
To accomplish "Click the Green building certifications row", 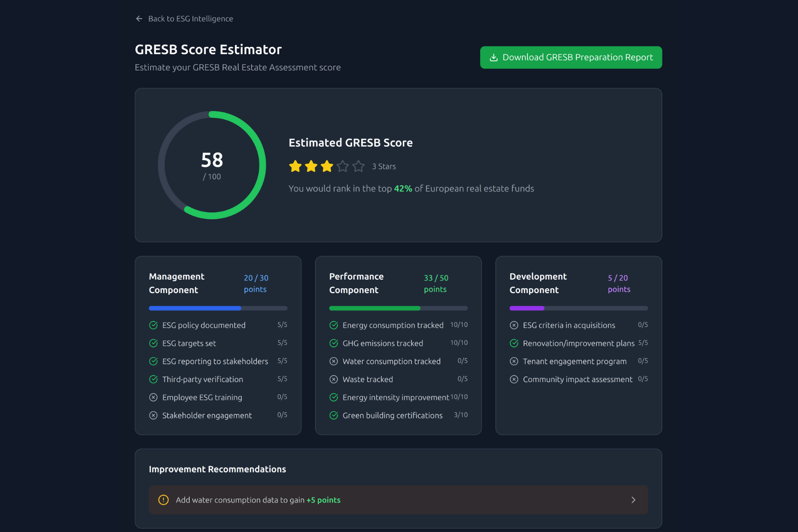I will tap(392, 415).
